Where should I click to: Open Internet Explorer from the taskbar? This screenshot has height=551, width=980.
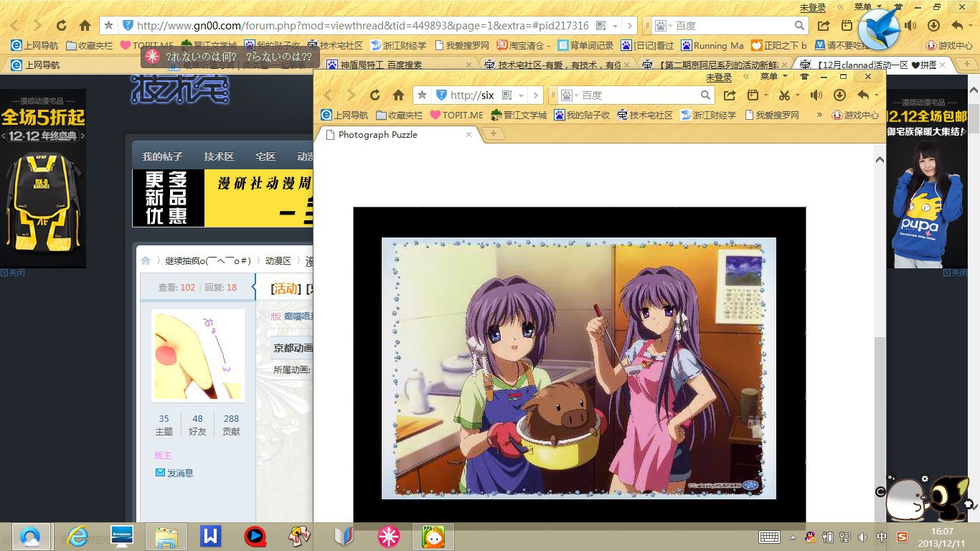point(77,536)
